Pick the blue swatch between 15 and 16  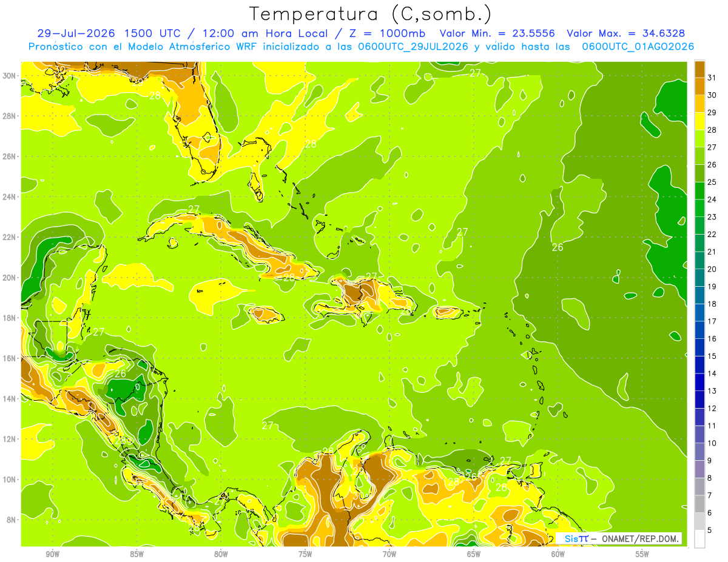tap(699, 347)
